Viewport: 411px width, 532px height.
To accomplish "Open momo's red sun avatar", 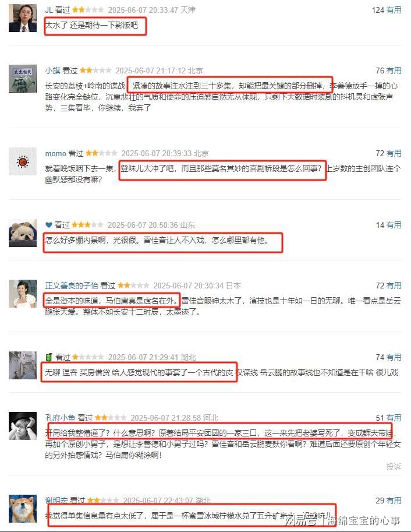I will click(22, 161).
